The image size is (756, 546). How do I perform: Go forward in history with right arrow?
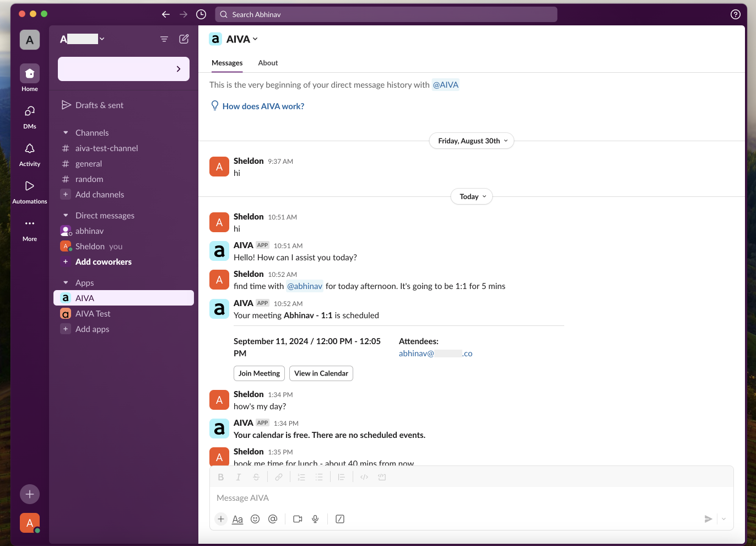coord(183,14)
